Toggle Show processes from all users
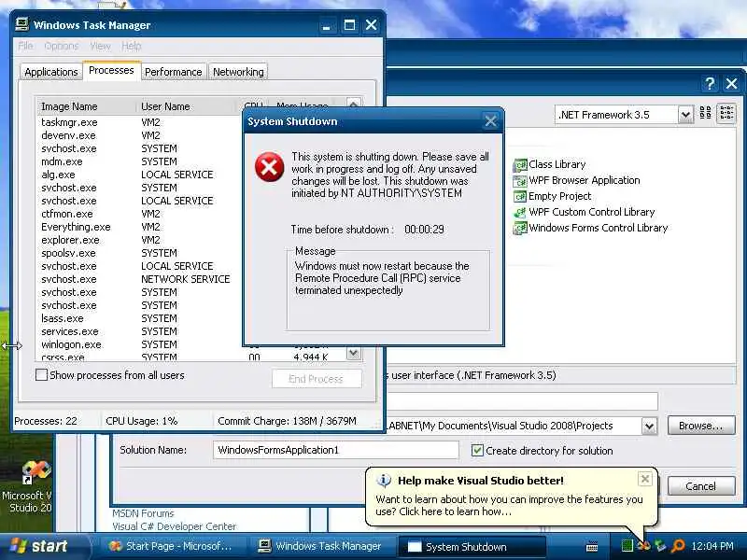This screenshot has width=747, height=560. 41,375
